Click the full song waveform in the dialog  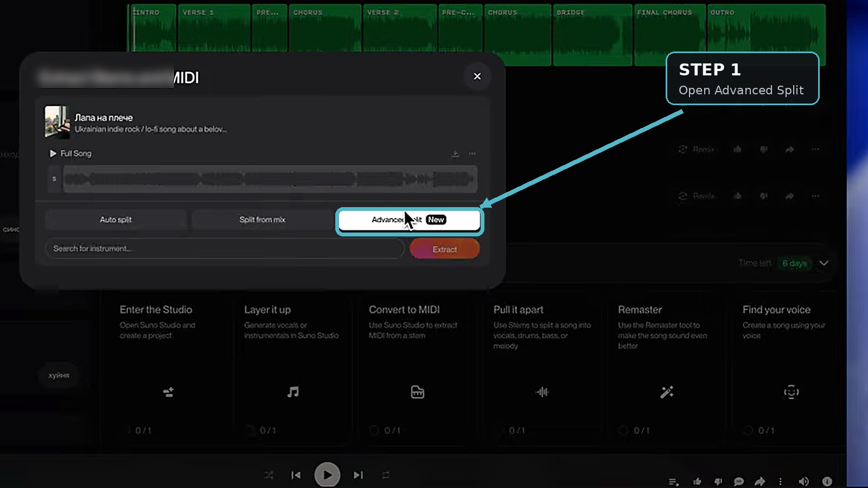[x=270, y=179]
